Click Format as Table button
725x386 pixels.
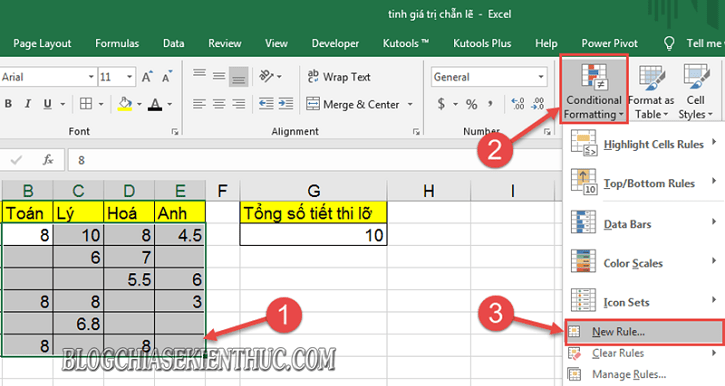(x=651, y=92)
